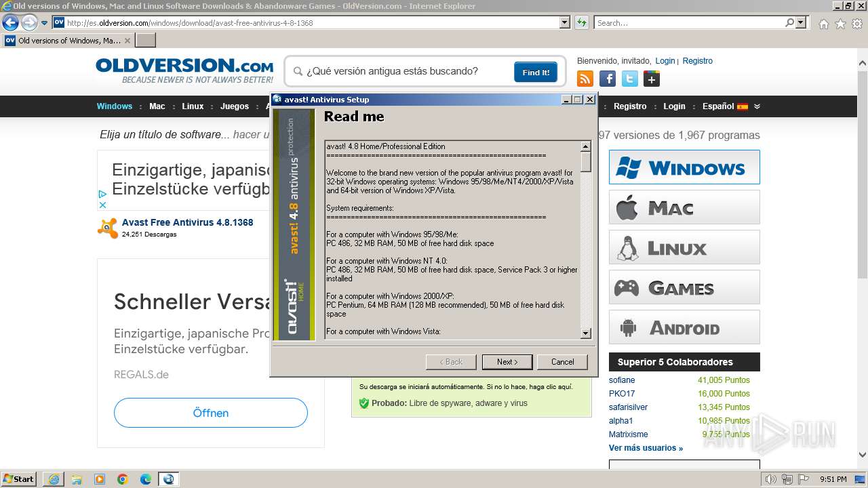Open the IE Home icon
Image resolution: width=868 pixels, height=488 pixels.
pos(823,24)
